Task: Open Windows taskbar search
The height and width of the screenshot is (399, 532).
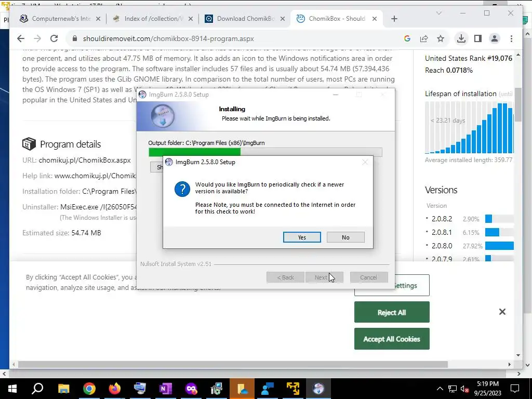Action: 37,389
